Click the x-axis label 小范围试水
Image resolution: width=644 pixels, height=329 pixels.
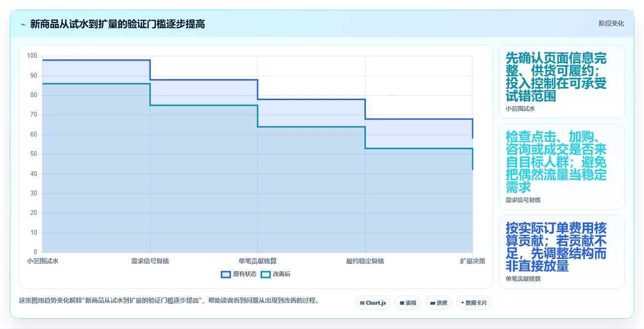pyautogui.click(x=43, y=261)
